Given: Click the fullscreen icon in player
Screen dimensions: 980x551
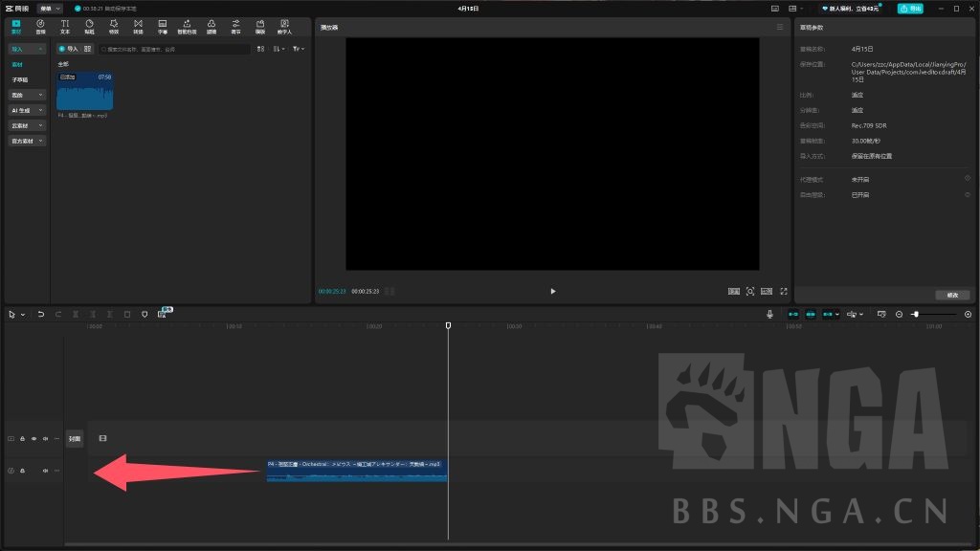Looking at the screenshot, I should [784, 291].
